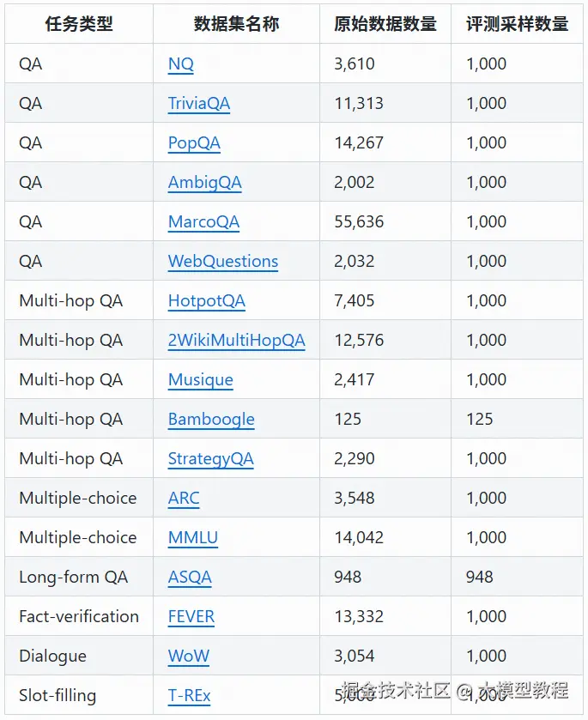
Task: Click the WebQuestions link
Action: (x=223, y=262)
